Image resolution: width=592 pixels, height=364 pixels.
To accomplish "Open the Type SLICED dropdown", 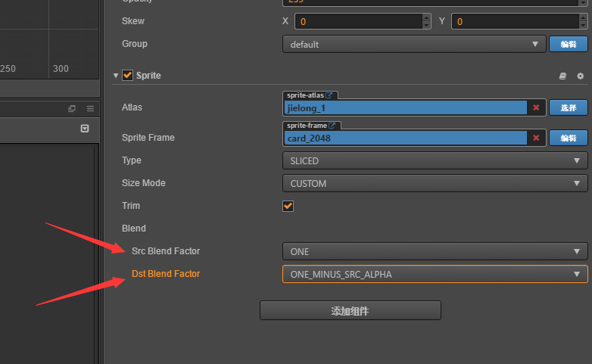I will click(435, 160).
